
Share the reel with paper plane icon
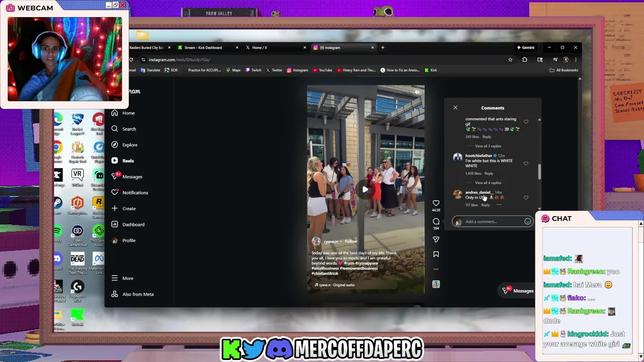[x=436, y=239]
